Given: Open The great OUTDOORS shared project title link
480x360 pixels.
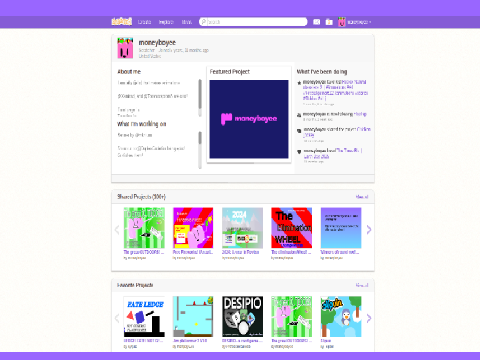Looking at the screenshot, I should point(144,252).
